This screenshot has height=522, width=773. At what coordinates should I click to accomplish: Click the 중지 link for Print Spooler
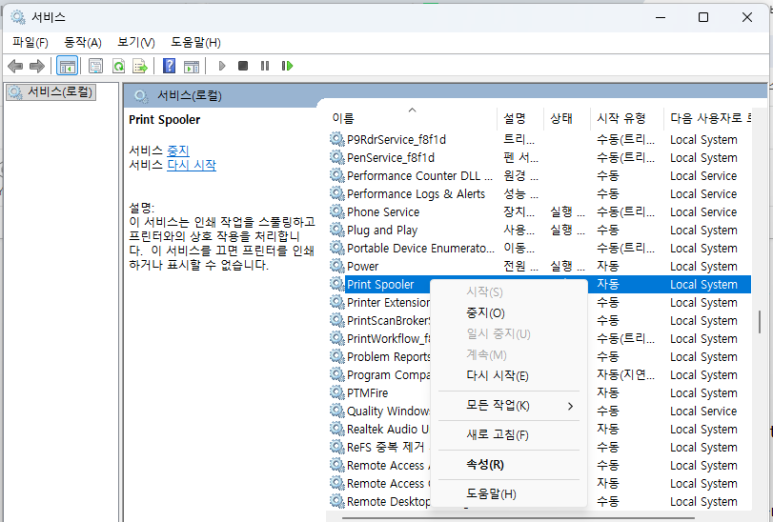[x=178, y=150]
